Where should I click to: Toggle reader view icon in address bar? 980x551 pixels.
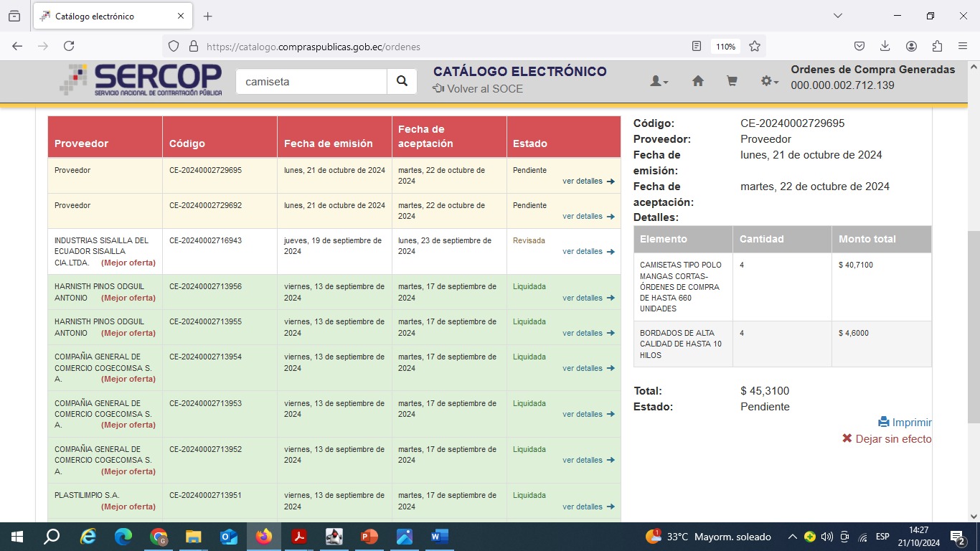point(697,46)
